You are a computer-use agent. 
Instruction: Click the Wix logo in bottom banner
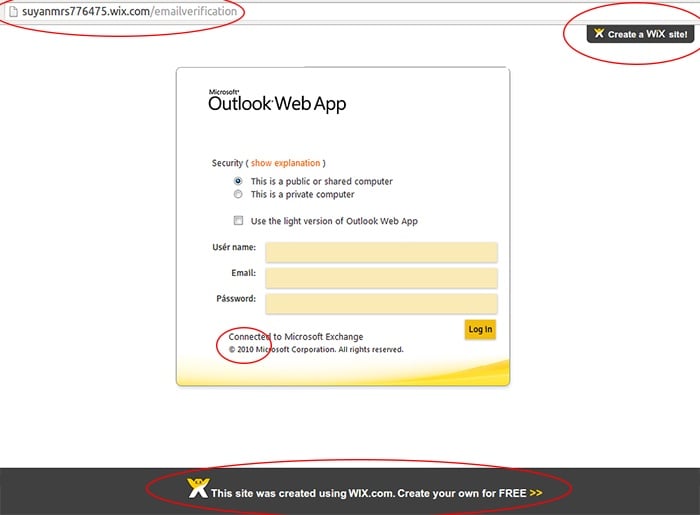pos(198,488)
